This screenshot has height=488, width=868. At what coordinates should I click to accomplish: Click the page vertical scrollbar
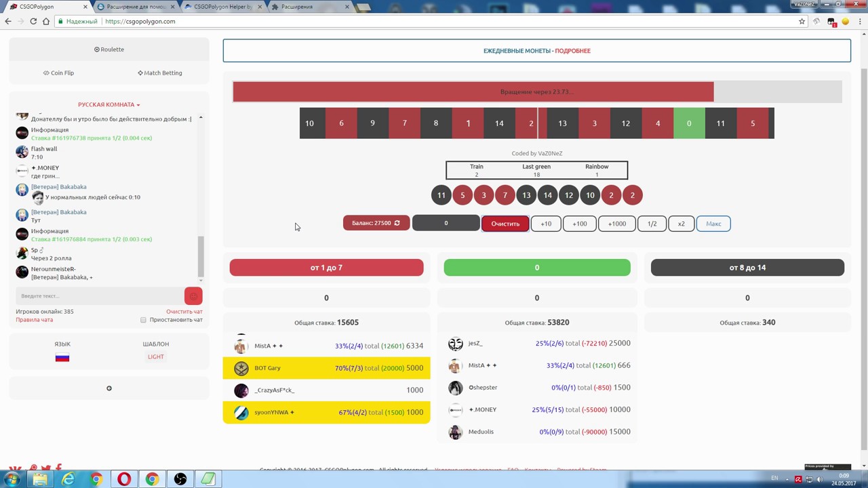tap(864, 258)
